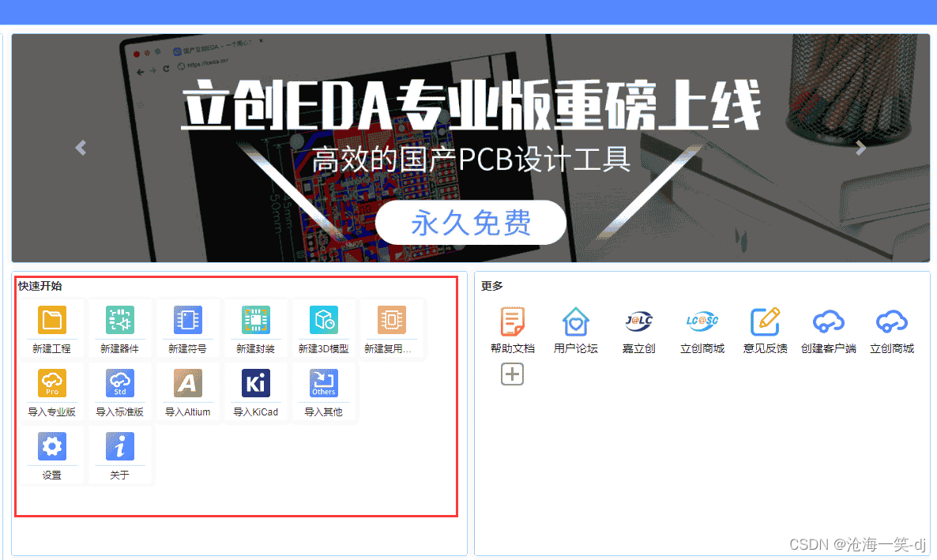Viewport: 937px width, 560px height.
Task: Click the 导入标准版 Std import icon
Action: pos(119,383)
